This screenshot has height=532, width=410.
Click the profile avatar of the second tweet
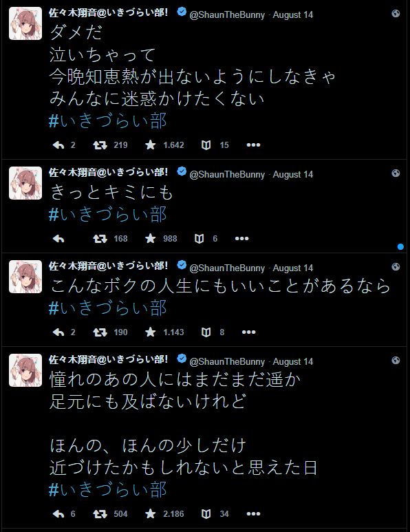pyautogui.click(x=25, y=183)
